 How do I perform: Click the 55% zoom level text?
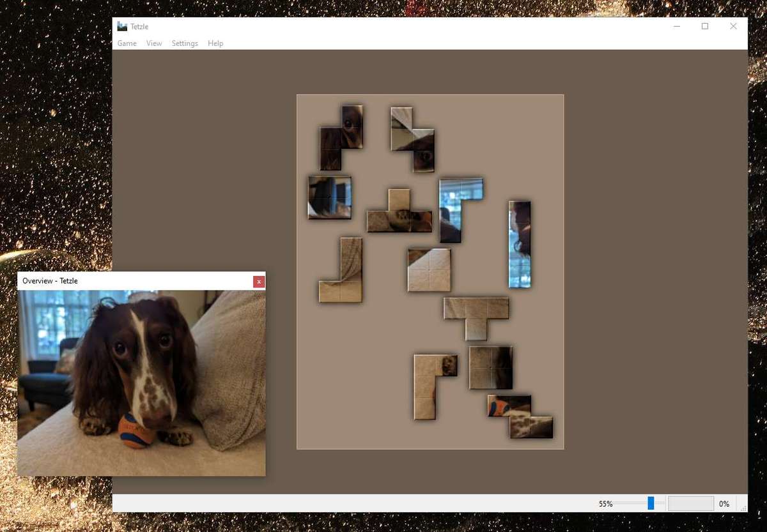pyautogui.click(x=605, y=504)
